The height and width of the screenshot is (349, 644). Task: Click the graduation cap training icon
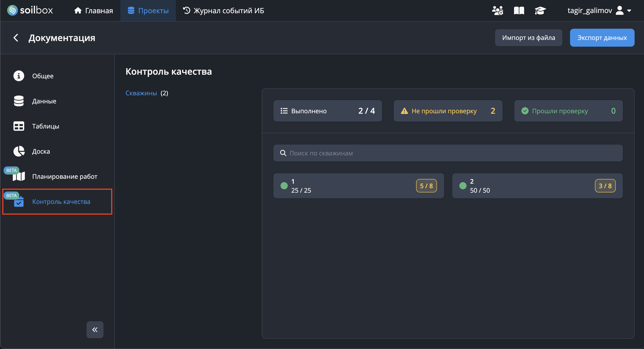540,11
